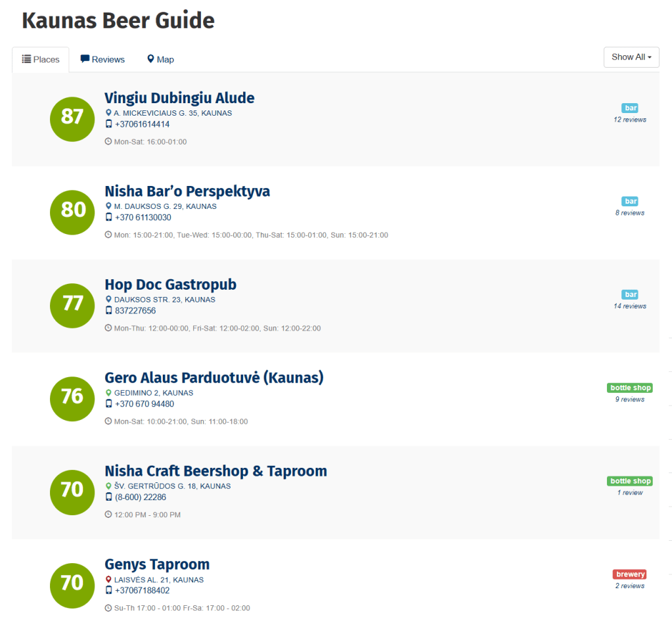Click the green 87 score circle
Image resolution: width=672 pixels, height=621 pixels.
(x=72, y=119)
